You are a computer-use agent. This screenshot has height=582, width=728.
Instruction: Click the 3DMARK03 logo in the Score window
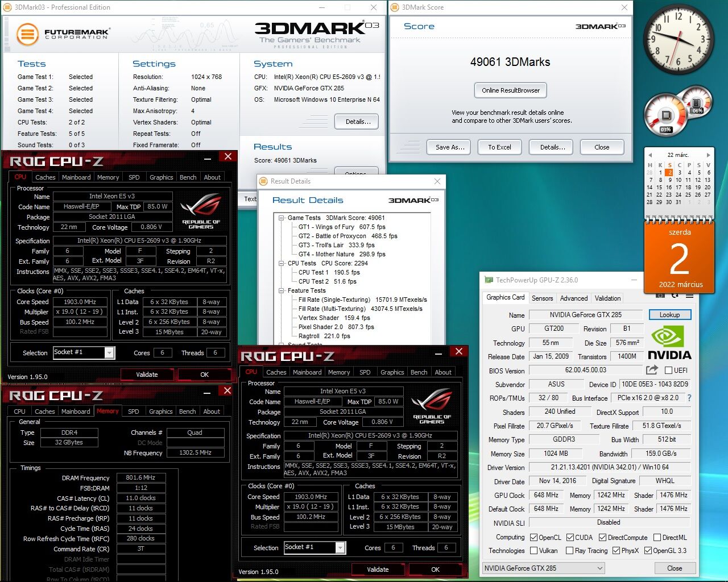tap(601, 26)
